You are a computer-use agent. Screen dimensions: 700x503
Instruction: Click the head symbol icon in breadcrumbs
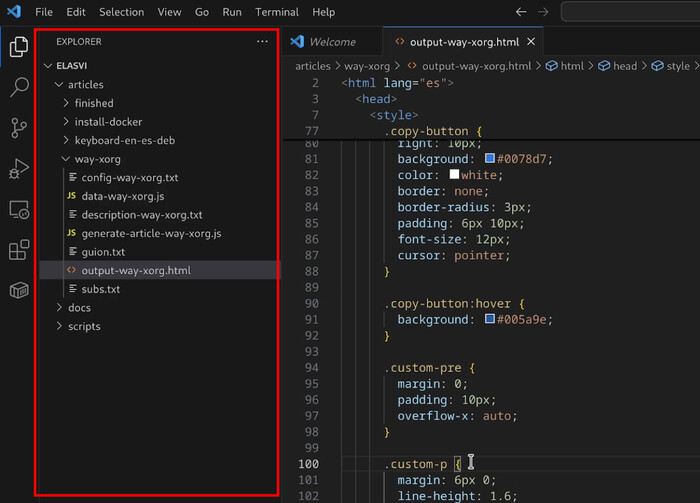tap(604, 66)
